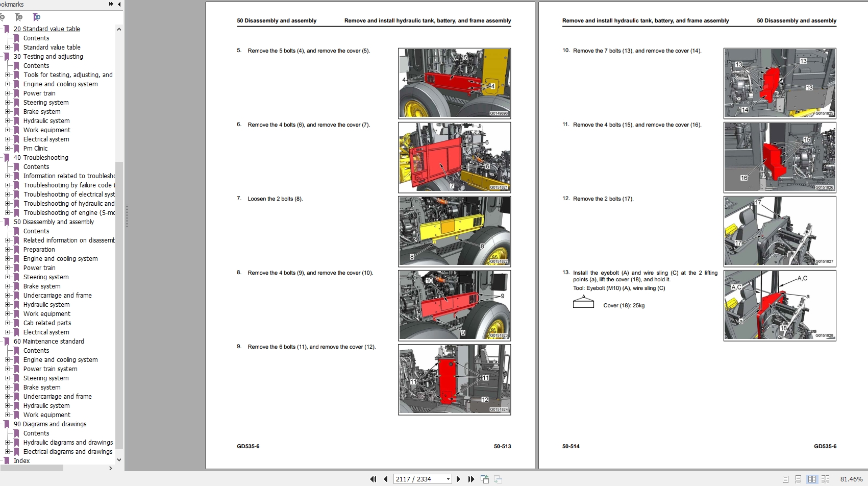
Task: Go to the previous page
Action: click(x=386, y=479)
